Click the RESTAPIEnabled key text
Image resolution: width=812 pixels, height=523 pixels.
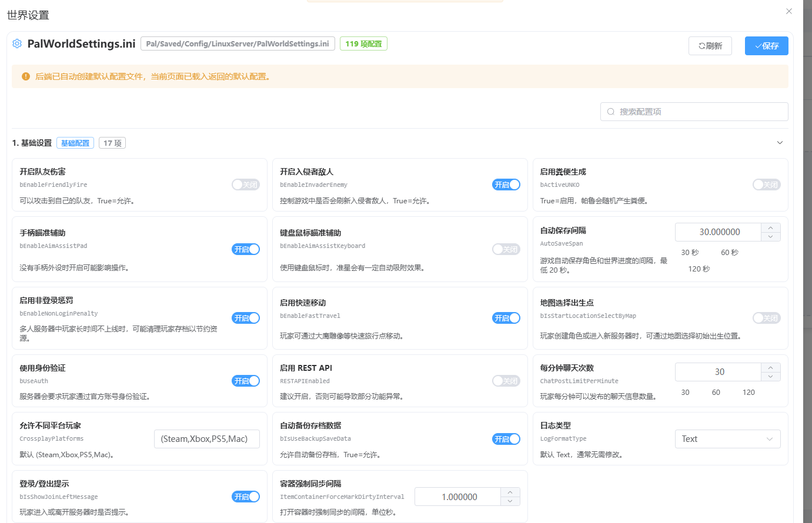tap(305, 381)
